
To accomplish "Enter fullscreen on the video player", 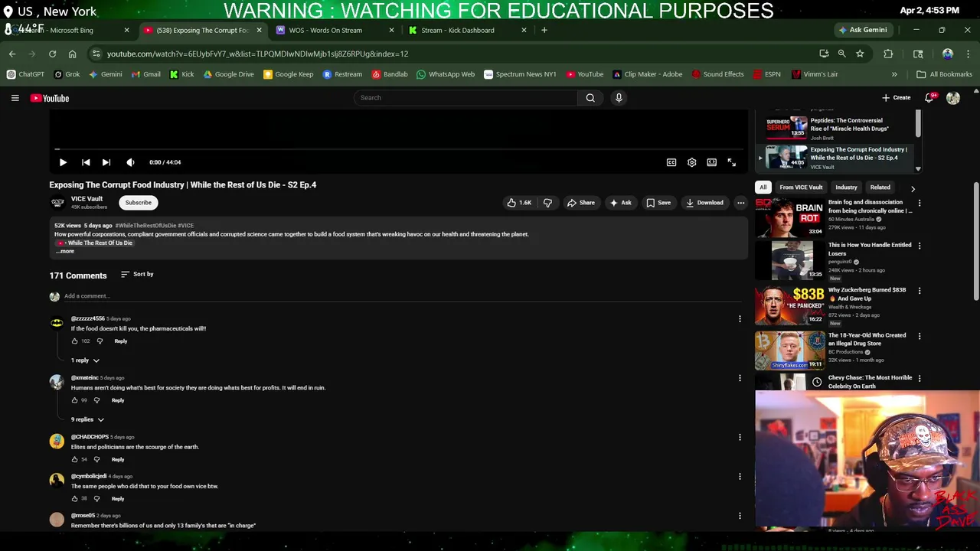I will (731, 162).
